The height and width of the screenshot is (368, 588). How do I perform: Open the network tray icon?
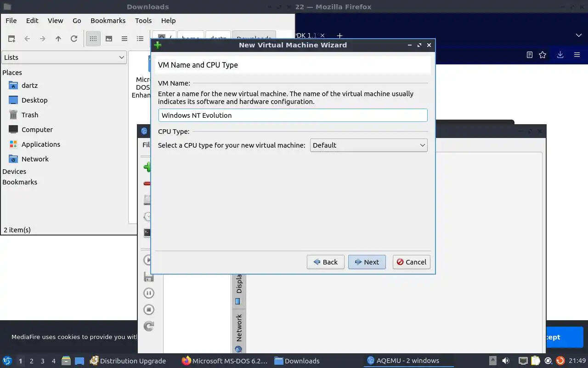point(523,361)
